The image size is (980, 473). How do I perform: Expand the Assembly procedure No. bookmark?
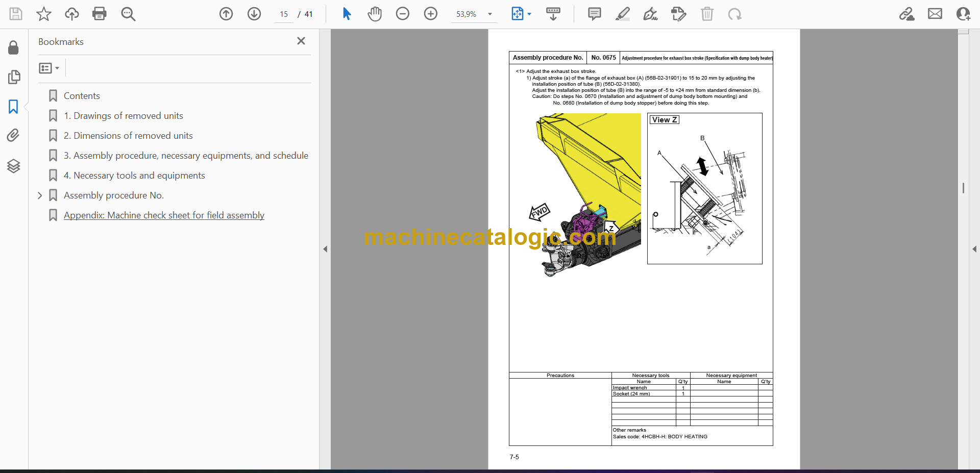[x=40, y=195]
